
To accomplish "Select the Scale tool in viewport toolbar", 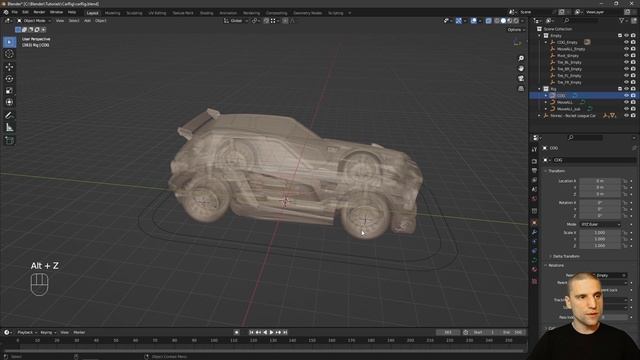I will [x=9, y=90].
